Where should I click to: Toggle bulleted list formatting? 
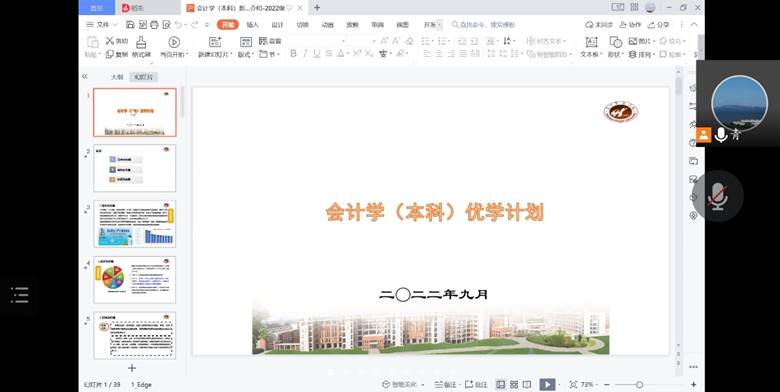pyautogui.click(x=425, y=41)
